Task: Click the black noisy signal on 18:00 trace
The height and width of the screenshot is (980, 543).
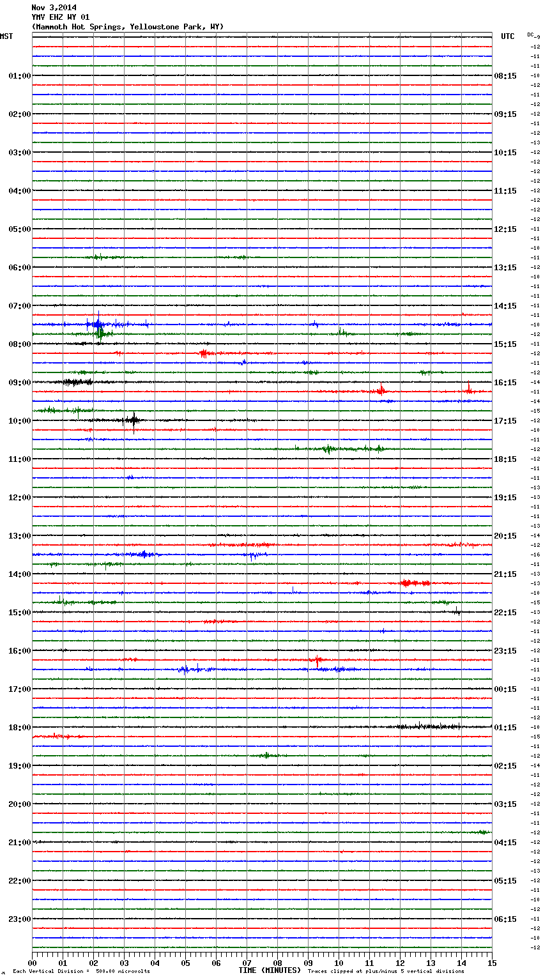Action: coord(428,726)
